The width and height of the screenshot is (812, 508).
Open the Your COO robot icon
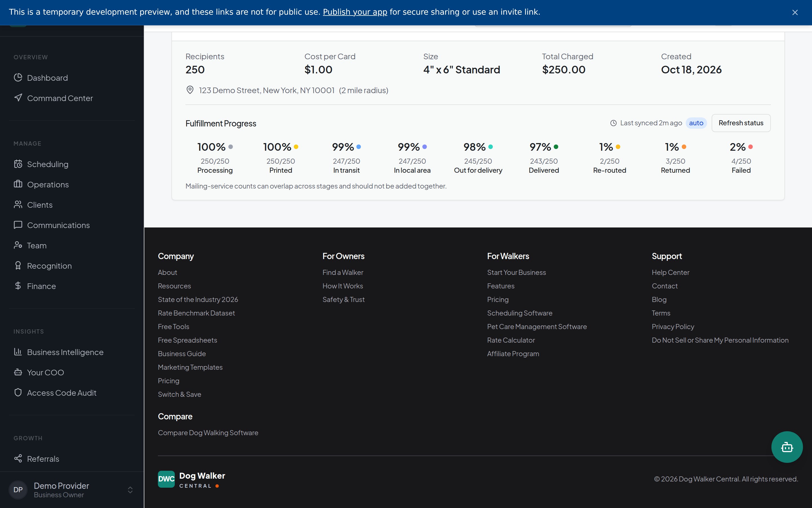pos(18,372)
